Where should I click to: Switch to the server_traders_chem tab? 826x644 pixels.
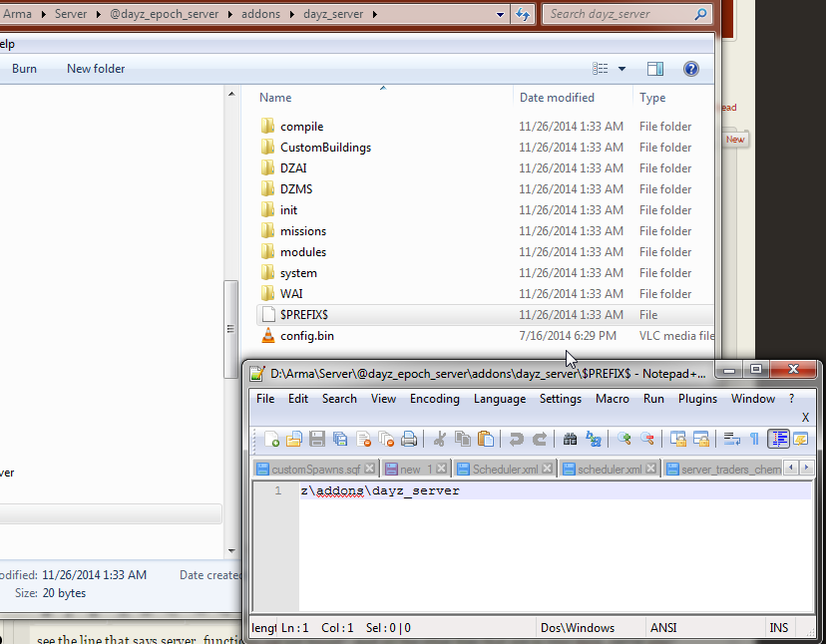(x=730, y=469)
